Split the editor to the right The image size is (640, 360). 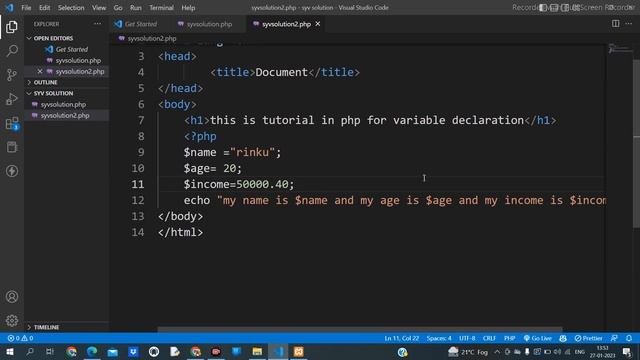tap(616, 24)
